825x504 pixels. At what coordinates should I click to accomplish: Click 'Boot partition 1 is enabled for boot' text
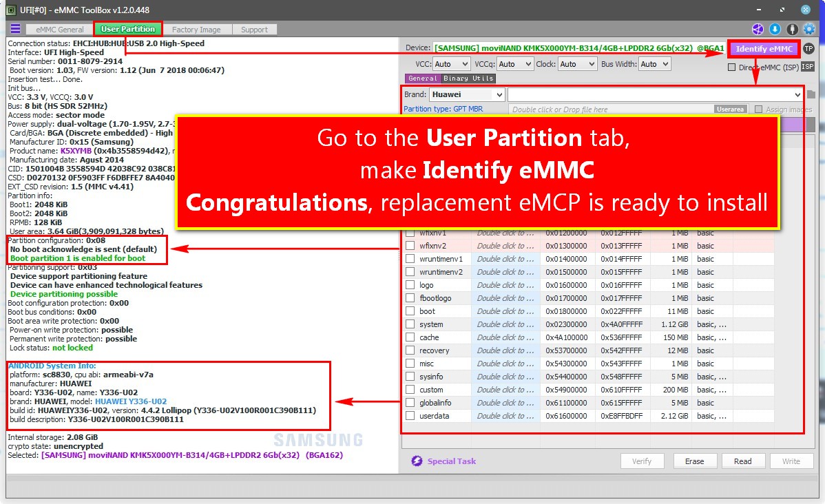(77, 258)
